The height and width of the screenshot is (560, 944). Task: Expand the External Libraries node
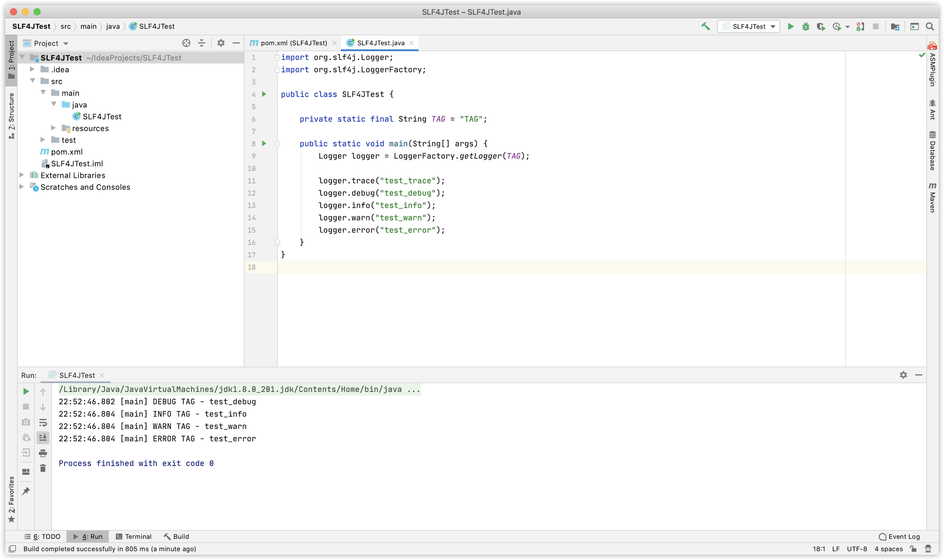(22, 175)
